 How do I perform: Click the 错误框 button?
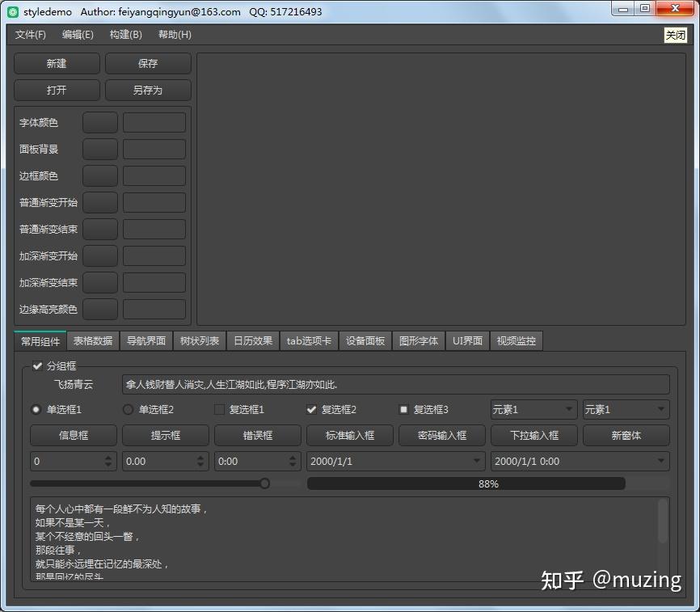pyautogui.click(x=258, y=435)
